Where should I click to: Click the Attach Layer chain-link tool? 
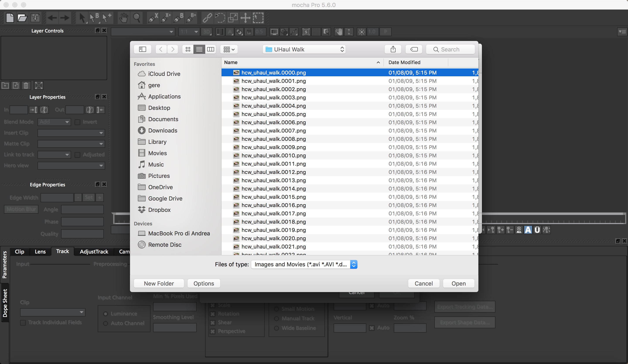207,18
